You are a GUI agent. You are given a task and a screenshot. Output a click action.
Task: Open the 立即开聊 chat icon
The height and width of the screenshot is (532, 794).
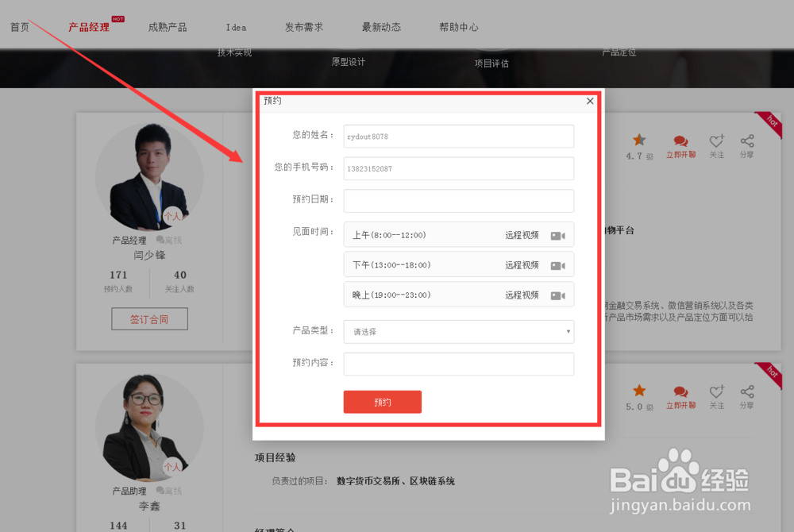[680, 143]
